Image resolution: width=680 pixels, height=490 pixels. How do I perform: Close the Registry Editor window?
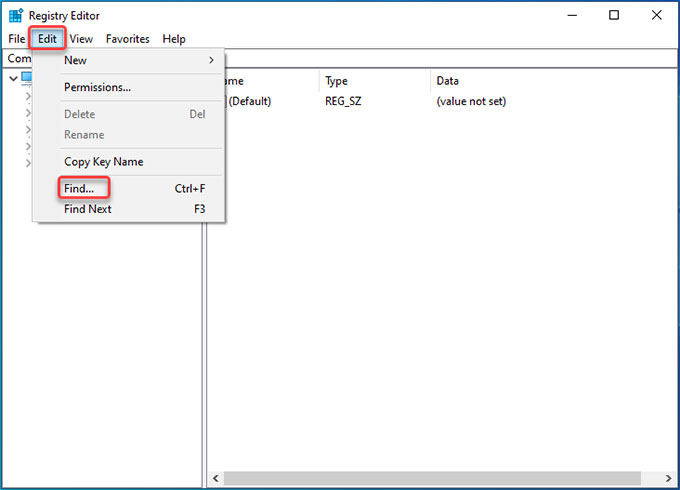point(657,16)
